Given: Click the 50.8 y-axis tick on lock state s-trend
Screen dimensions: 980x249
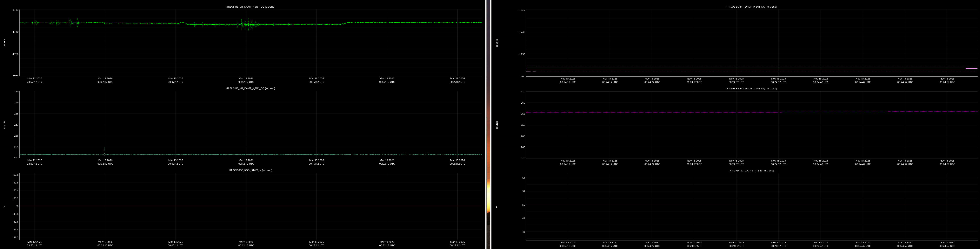Looking at the screenshot, I should point(16,175).
